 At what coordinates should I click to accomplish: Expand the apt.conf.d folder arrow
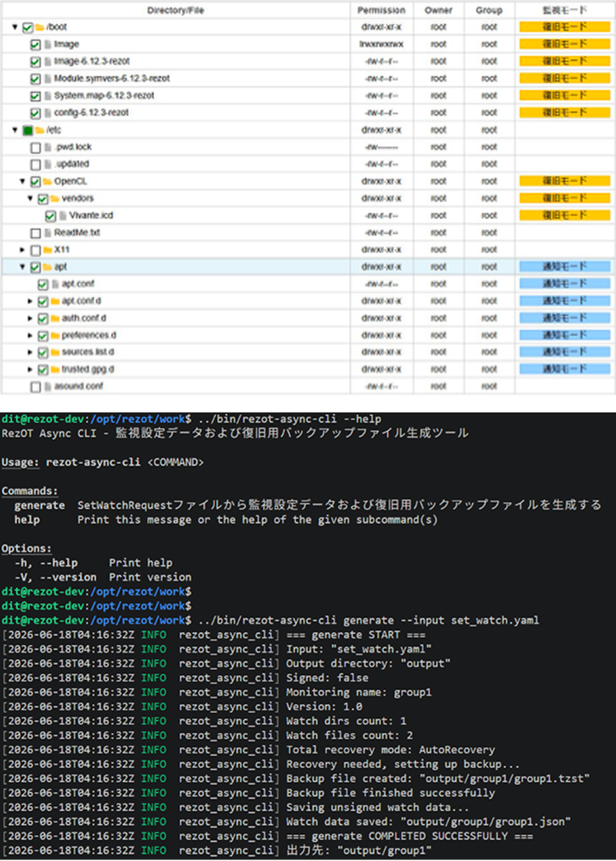click(x=30, y=300)
